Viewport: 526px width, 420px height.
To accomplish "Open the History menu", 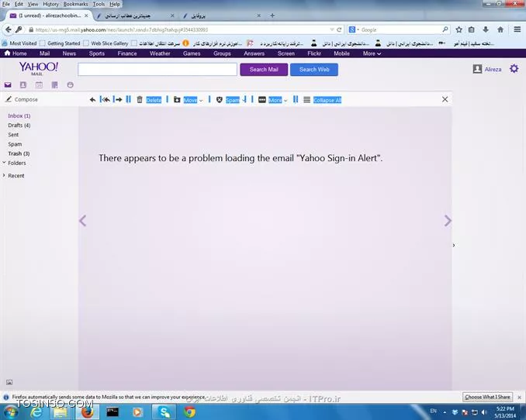I will [50, 4].
